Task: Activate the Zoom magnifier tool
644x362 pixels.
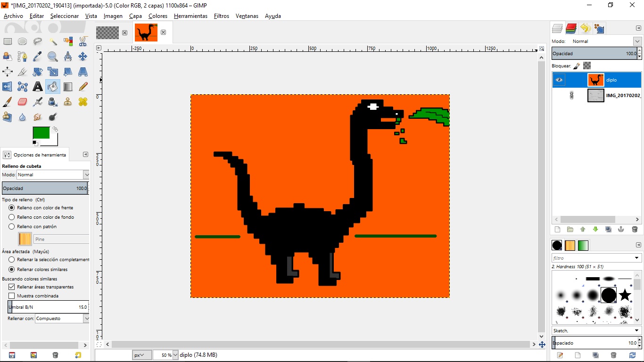Action: pyautogui.click(x=53, y=57)
